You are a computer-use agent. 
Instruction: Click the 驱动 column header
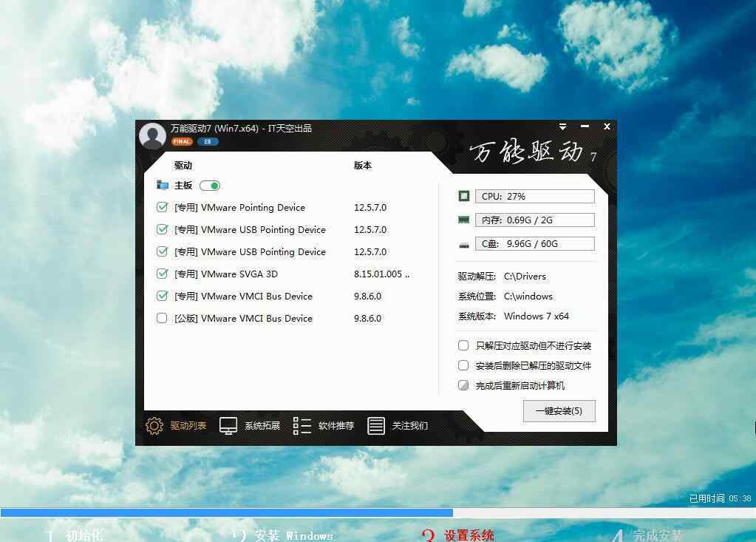[x=183, y=166]
